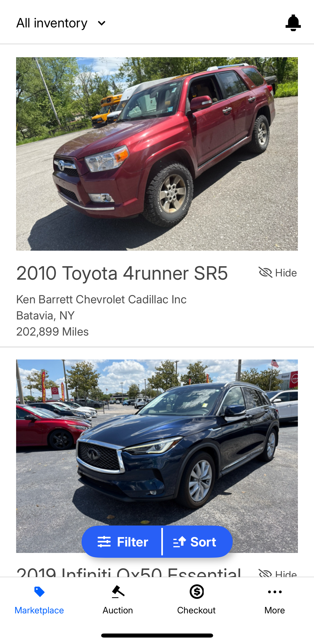Hide the 2010 Toyota 4runner SR5 listing

pos(278,273)
